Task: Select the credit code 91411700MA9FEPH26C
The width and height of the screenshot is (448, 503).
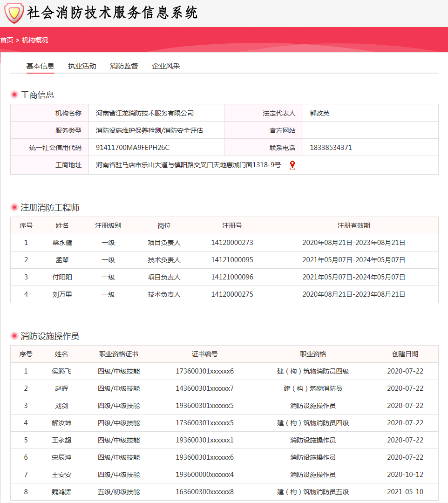Action: click(x=132, y=148)
